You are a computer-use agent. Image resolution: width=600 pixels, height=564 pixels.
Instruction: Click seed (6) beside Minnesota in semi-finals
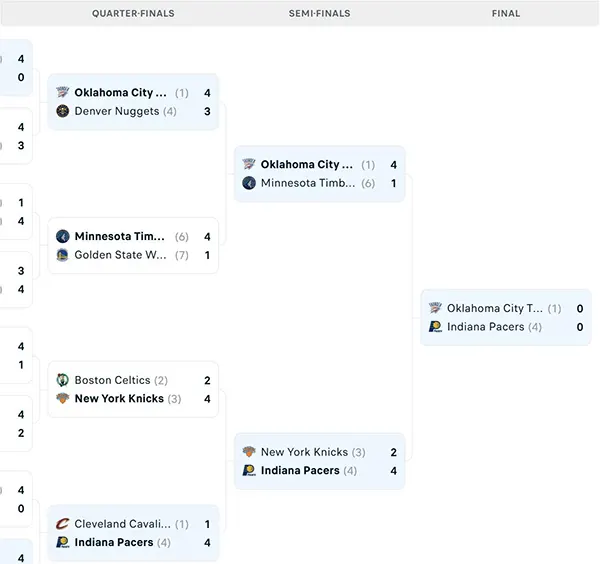click(x=368, y=183)
